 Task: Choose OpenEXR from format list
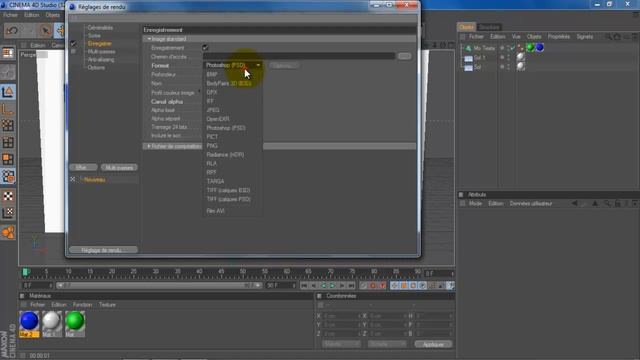(x=218, y=119)
